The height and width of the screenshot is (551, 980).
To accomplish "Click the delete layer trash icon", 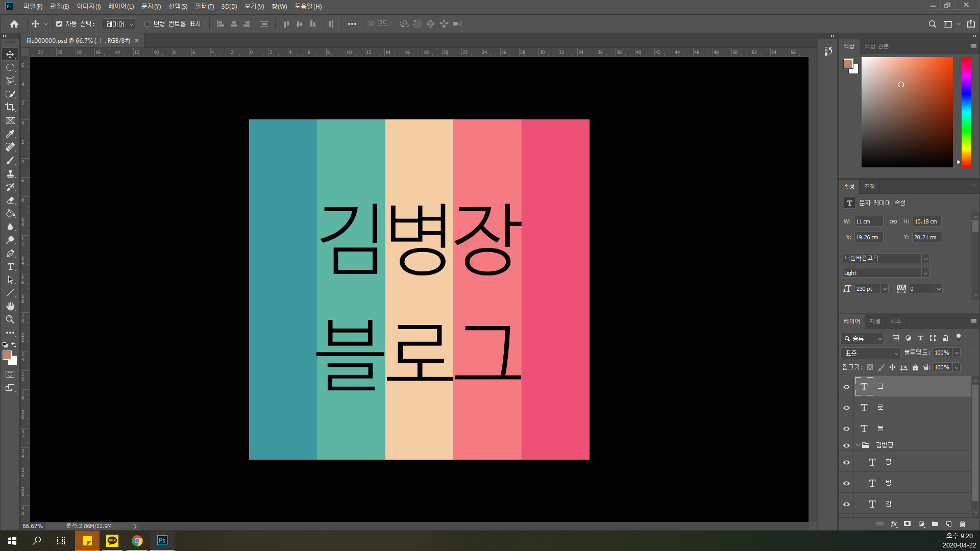I will coord(963,524).
